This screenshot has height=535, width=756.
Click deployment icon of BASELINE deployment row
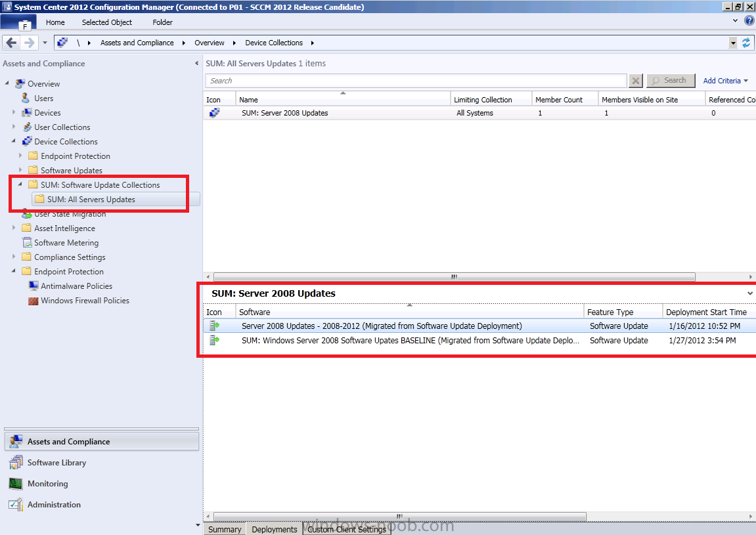(x=215, y=341)
